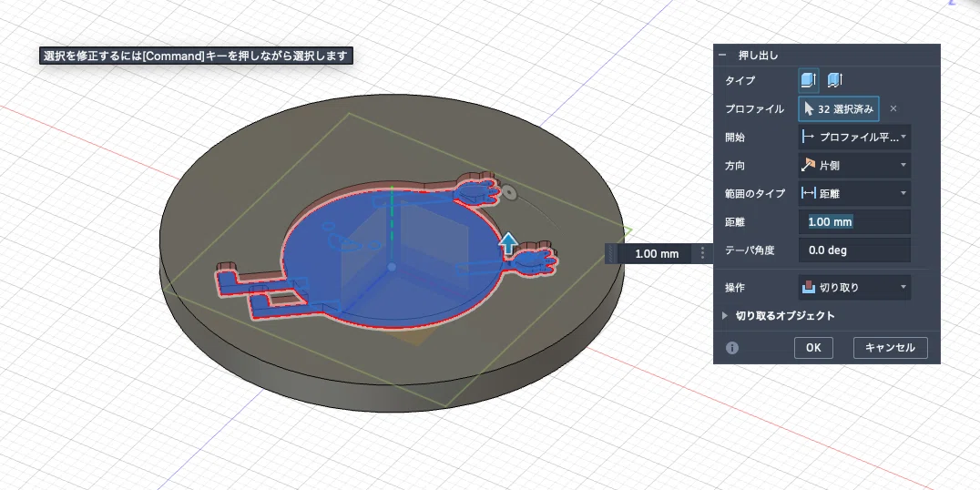Click the OK button
Viewport: 980px width, 490px height.
(x=813, y=348)
